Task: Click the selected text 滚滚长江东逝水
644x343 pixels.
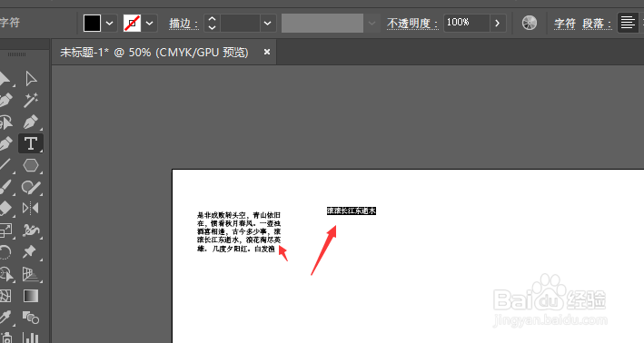Action: coord(352,211)
